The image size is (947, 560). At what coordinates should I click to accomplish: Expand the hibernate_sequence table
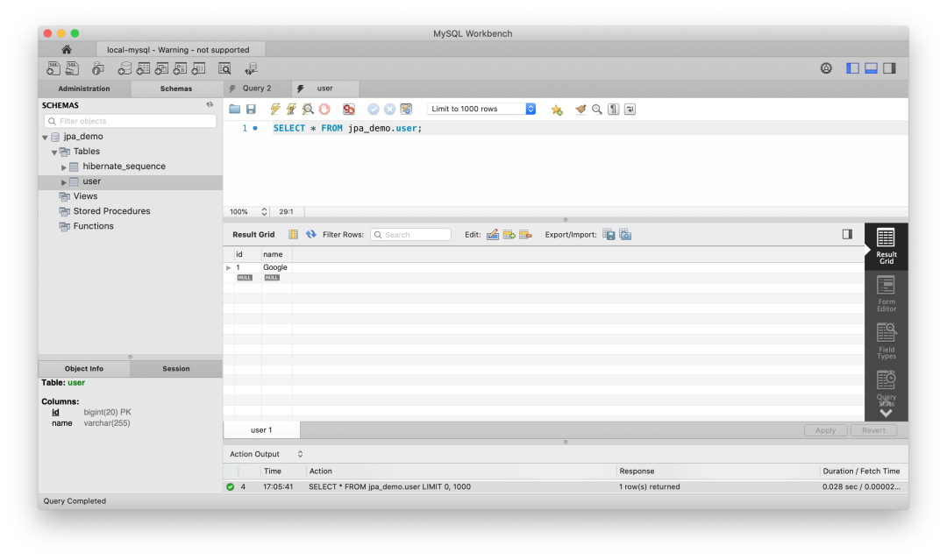[63, 167]
